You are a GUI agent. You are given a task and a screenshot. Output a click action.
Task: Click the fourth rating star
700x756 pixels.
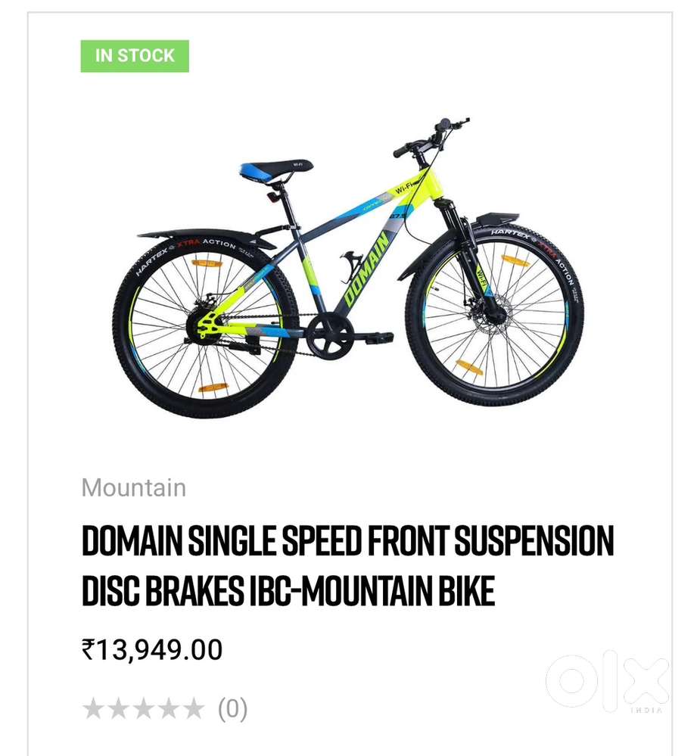click(168, 708)
